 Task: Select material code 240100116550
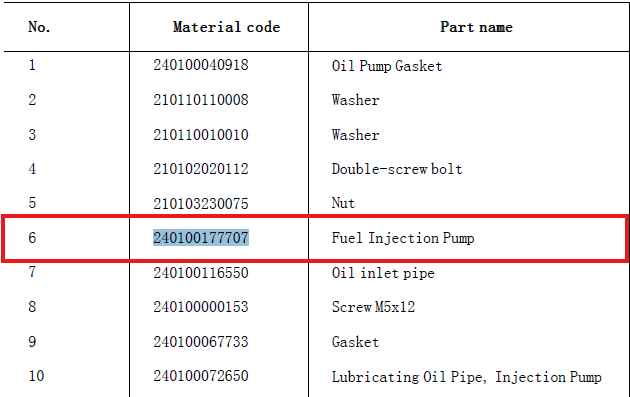click(201, 273)
